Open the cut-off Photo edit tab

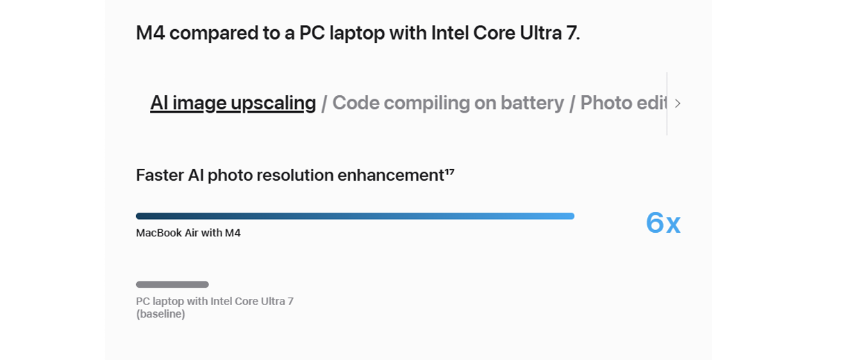point(624,103)
